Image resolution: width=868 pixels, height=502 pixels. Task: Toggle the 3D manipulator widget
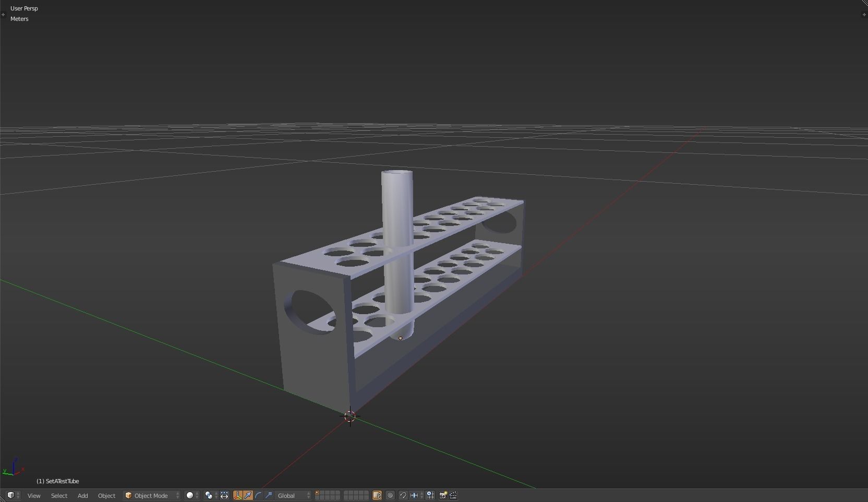[x=238, y=495]
